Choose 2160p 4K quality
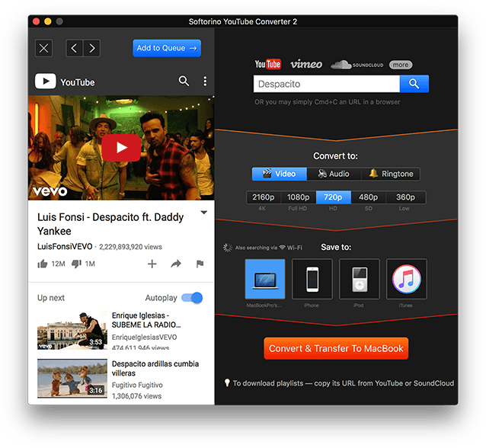Viewport: 486px width, 448px height. 264,197
